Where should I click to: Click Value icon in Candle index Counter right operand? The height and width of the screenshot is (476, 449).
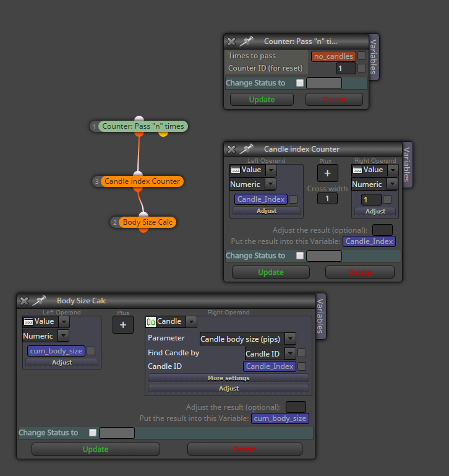[357, 170]
